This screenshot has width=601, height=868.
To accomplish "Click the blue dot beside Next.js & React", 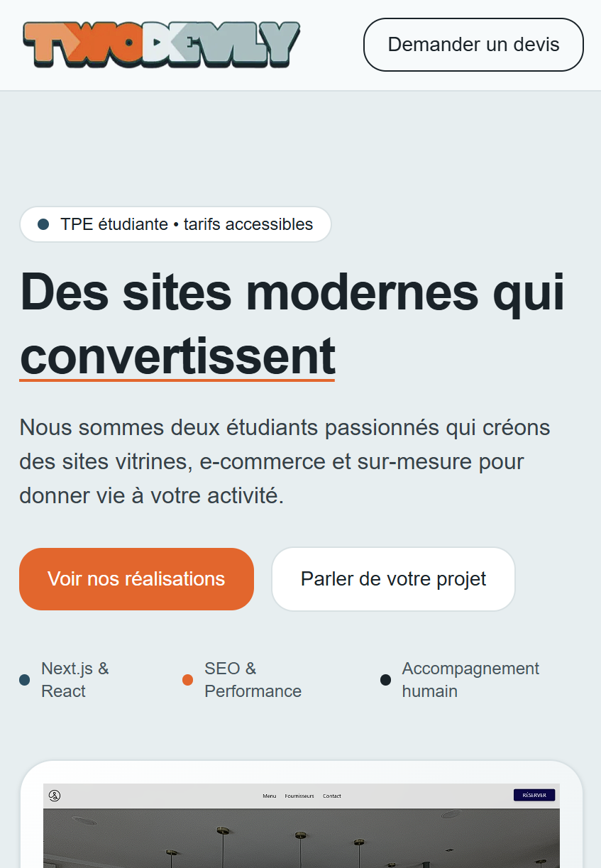I will [x=25, y=680].
